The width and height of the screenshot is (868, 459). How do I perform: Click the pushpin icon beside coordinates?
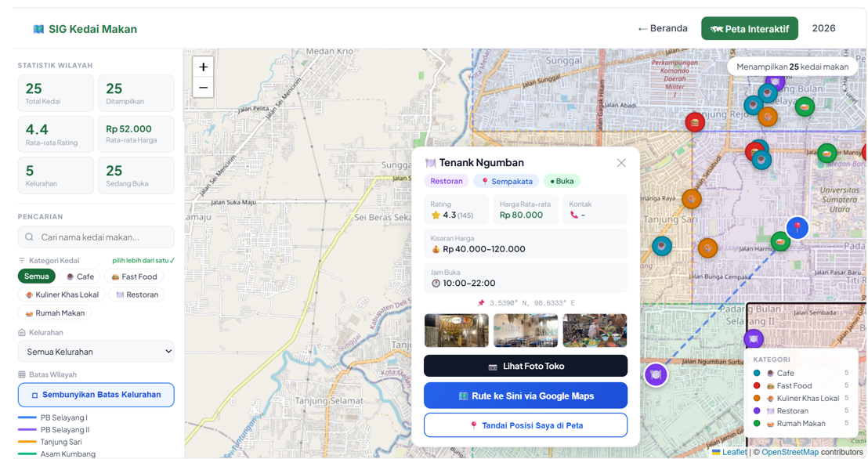click(x=481, y=303)
